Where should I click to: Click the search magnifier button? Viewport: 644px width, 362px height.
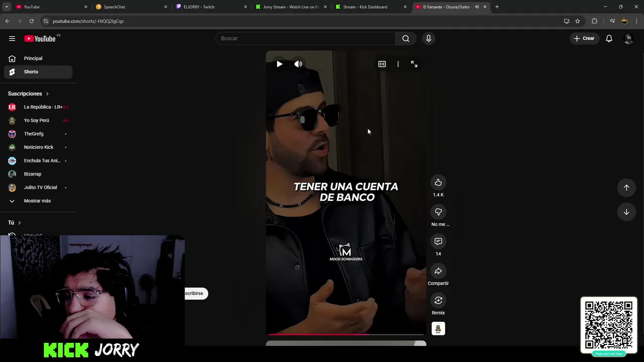pyautogui.click(x=406, y=39)
